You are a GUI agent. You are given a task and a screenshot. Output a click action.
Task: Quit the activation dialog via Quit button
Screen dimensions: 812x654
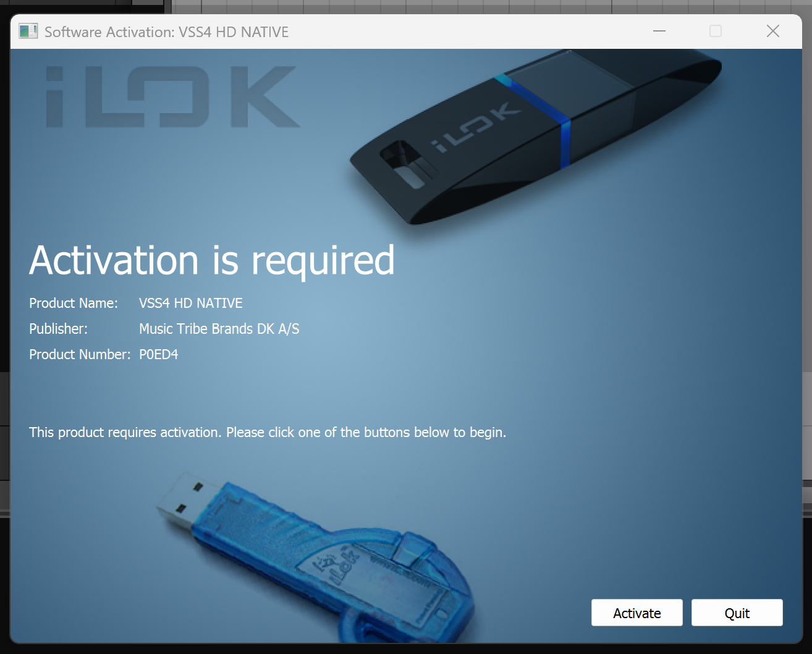[737, 613]
